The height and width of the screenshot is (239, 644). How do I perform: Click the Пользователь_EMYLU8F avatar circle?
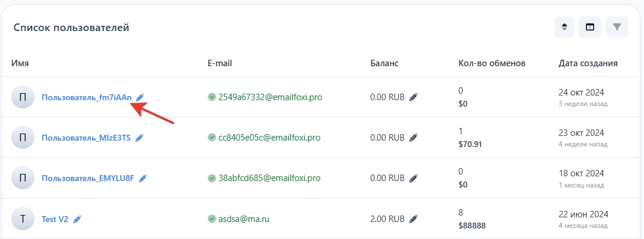[x=23, y=178]
